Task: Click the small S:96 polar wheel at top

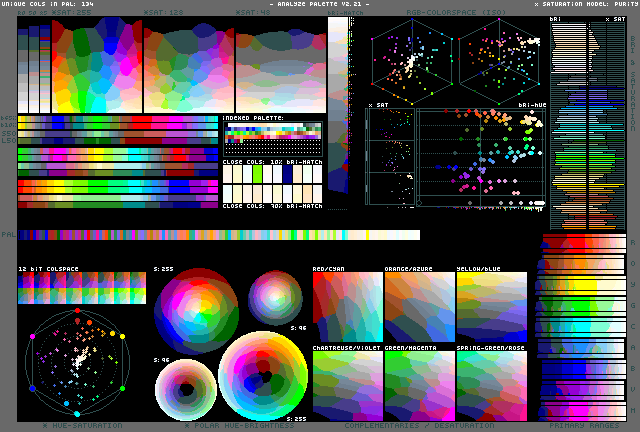Action: pyautogui.click(x=275, y=297)
